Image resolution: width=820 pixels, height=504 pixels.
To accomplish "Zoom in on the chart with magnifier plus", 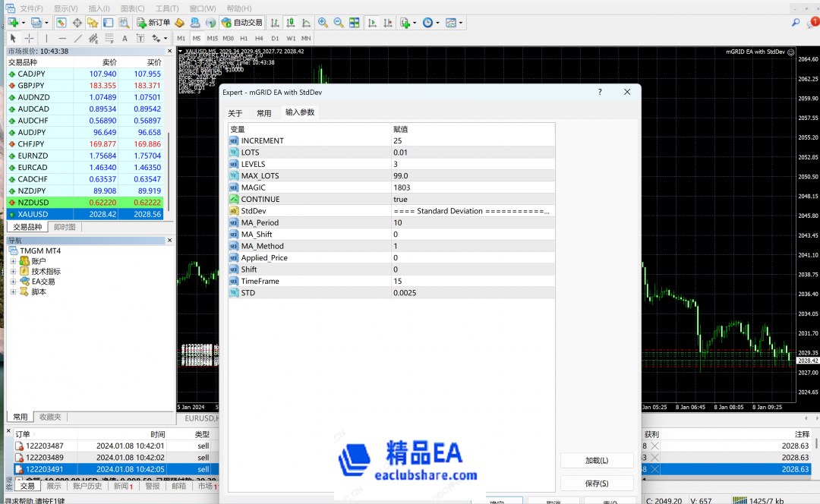I will coord(323,23).
